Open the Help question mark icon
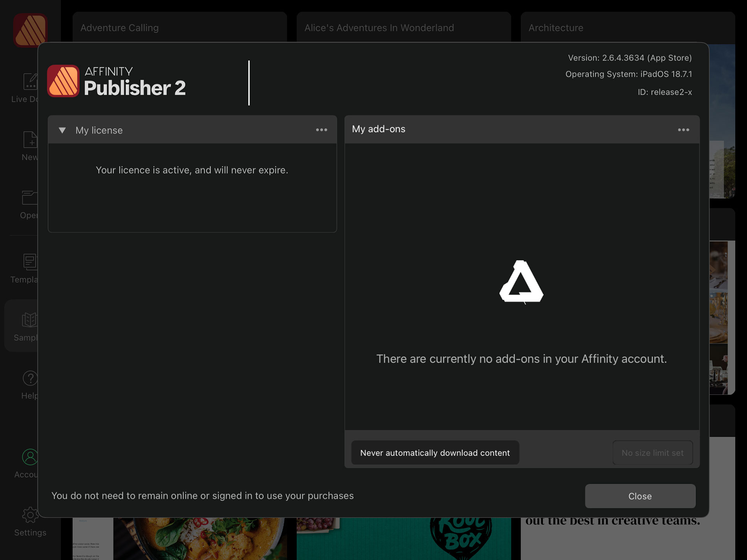The height and width of the screenshot is (560, 747). tap(29, 378)
